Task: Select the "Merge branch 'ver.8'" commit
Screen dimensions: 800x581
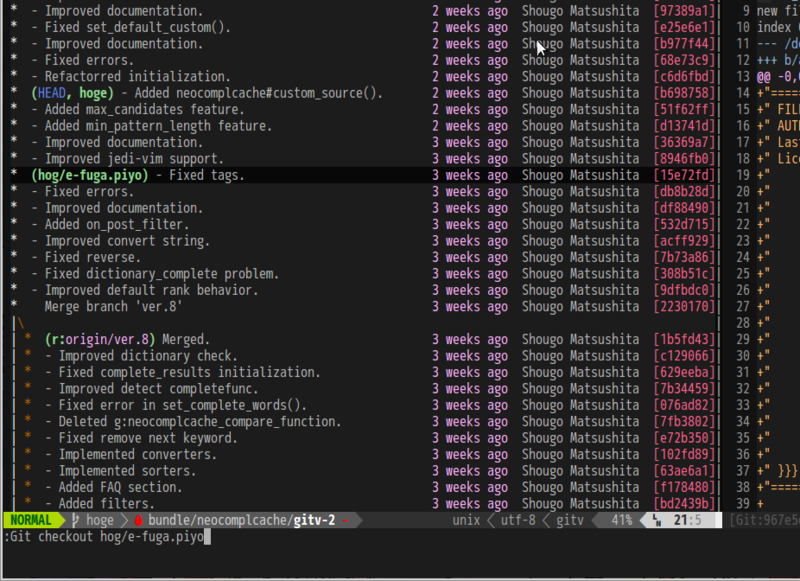Action: coord(113,307)
